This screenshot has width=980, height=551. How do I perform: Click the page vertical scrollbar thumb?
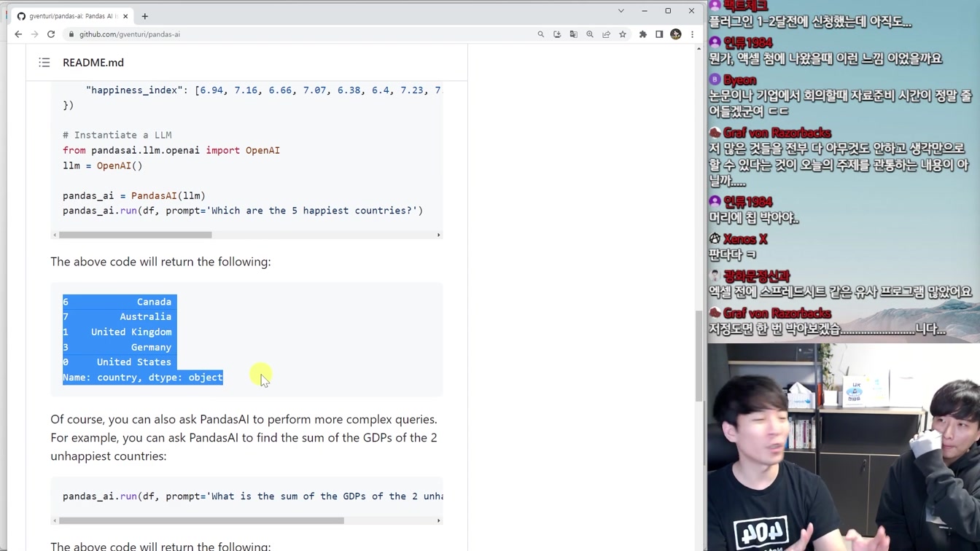(x=699, y=356)
